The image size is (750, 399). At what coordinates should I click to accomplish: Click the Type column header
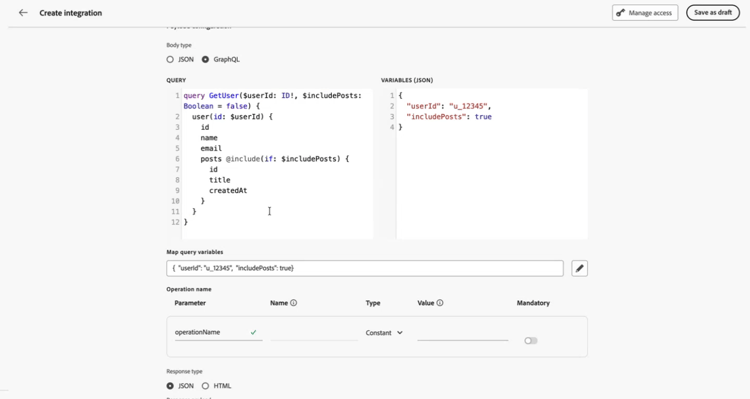pyautogui.click(x=373, y=303)
